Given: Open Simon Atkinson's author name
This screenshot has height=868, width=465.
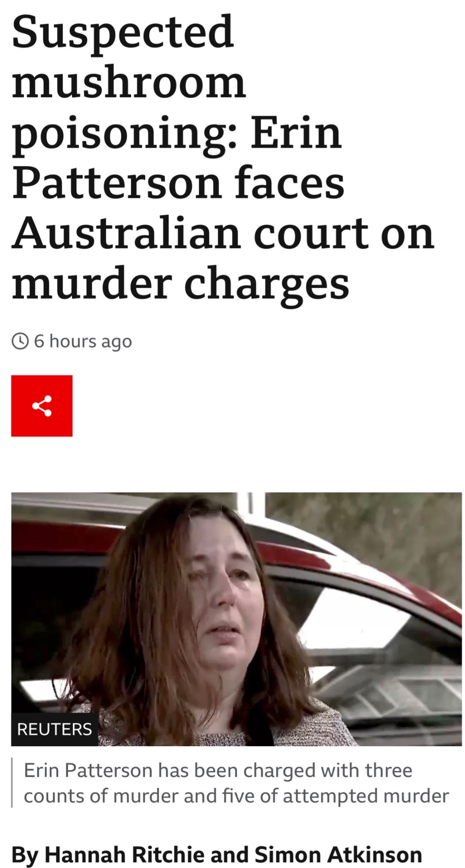Looking at the screenshot, I should coord(338,854).
